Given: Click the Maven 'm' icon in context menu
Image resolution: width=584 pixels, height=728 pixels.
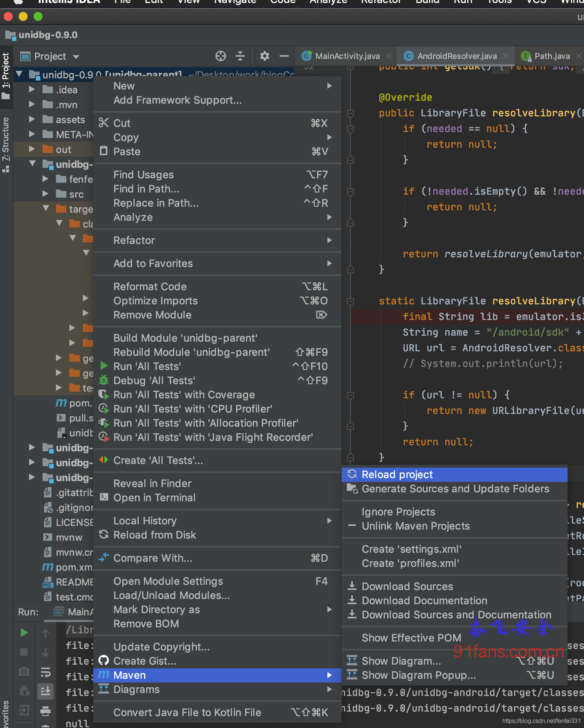Looking at the screenshot, I should (104, 674).
